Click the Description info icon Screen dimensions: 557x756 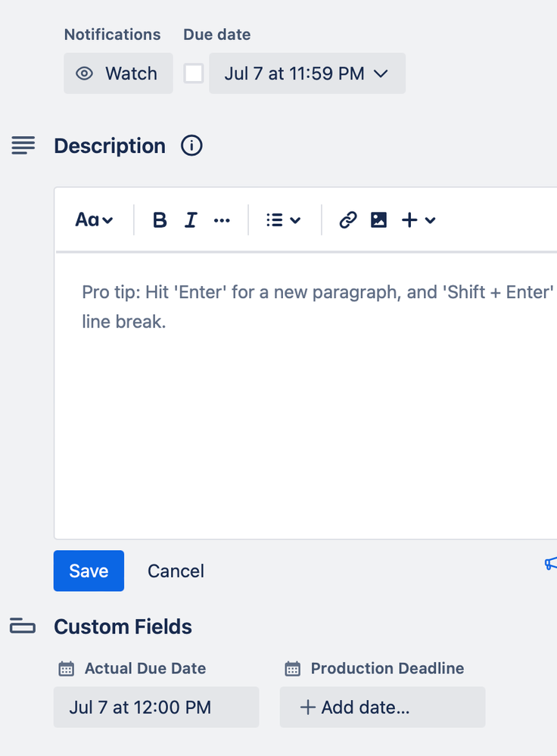click(191, 145)
